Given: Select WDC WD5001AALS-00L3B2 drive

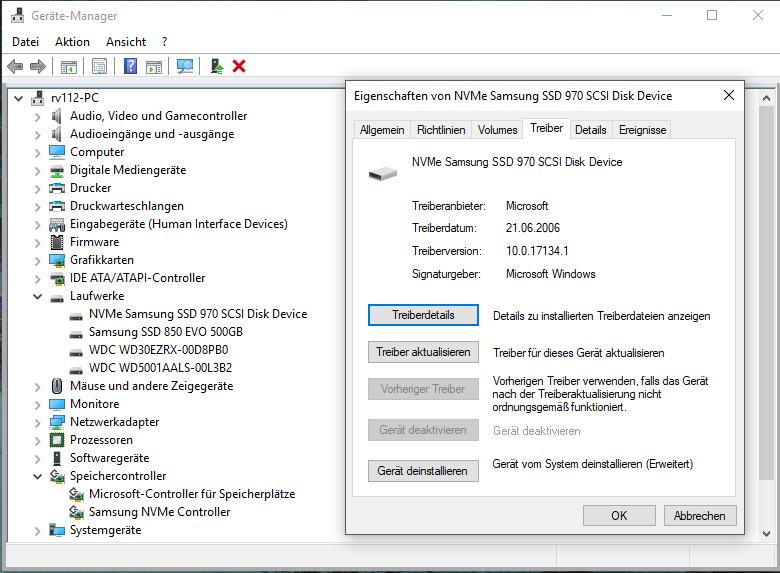Looking at the screenshot, I should click(160, 368).
